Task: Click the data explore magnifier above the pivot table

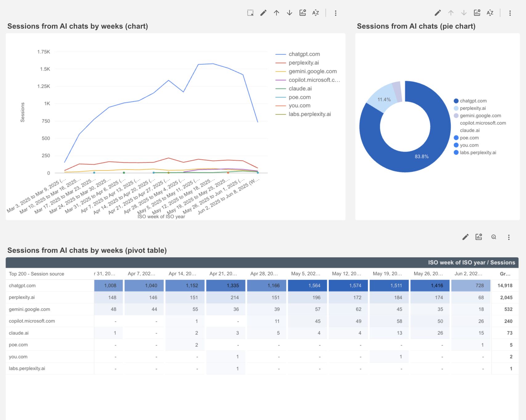Action: 494,237
